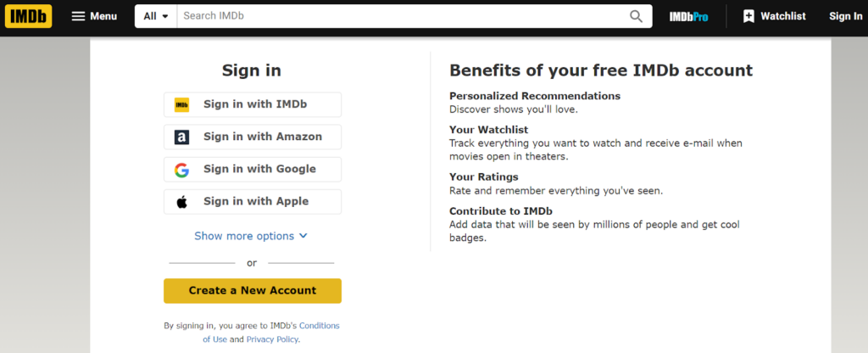
Task: Open the All search category dropdown
Action: [x=155, y=16]
